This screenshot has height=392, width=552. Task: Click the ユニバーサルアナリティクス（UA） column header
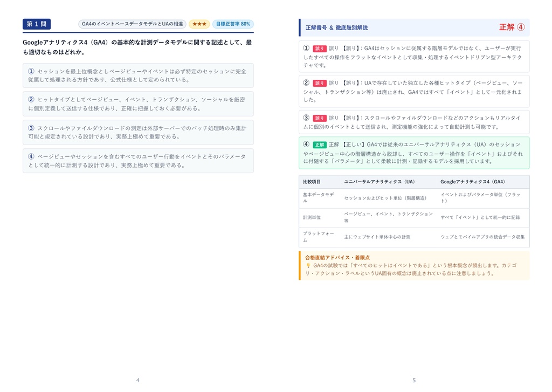click(379, 182)
